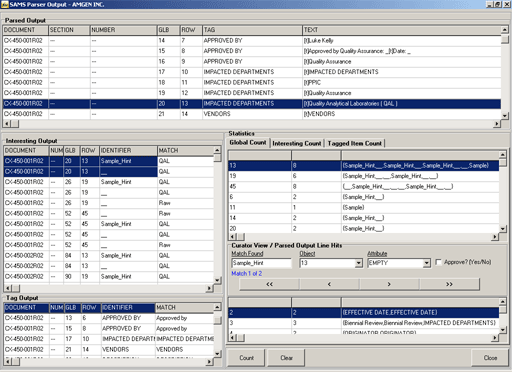The width and height of the screenshot is (512, 372).
Task: Click MATCH column header in Interesting Output
Action: pyautogui.click(x=185, y=151)
